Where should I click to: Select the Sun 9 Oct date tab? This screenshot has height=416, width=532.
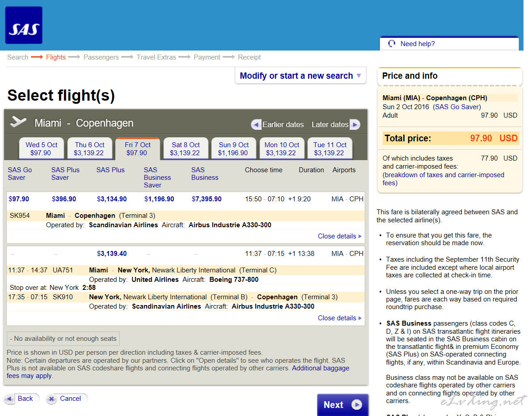point(233,149)
